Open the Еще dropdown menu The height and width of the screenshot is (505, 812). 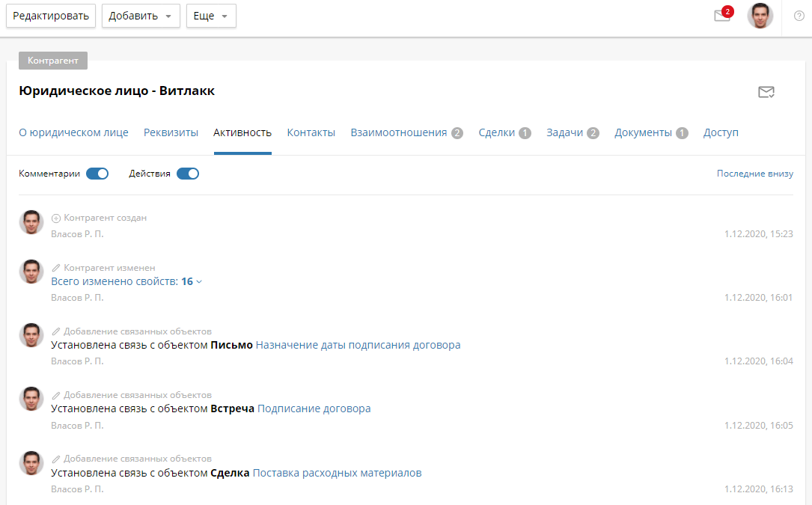click(x=211, y=16)
